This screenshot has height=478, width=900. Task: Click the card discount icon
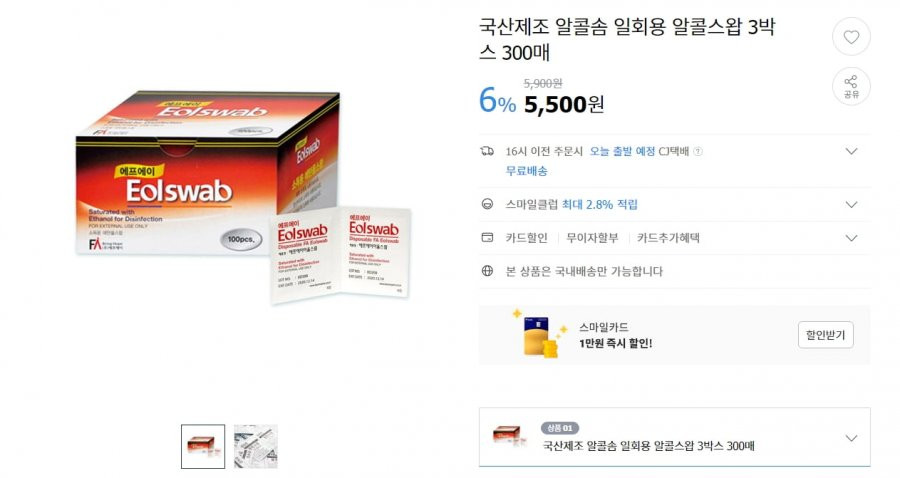pyautogui.click(x=487, y=238)
